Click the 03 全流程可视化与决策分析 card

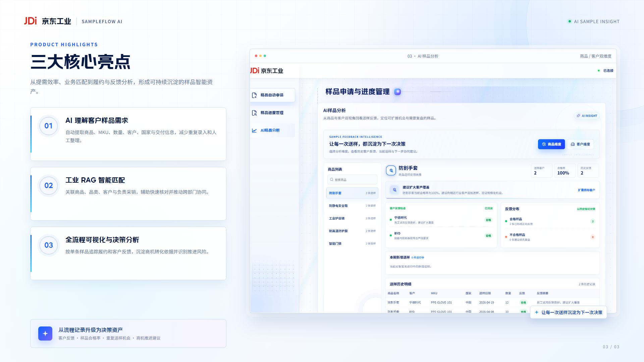pos(128,253)
